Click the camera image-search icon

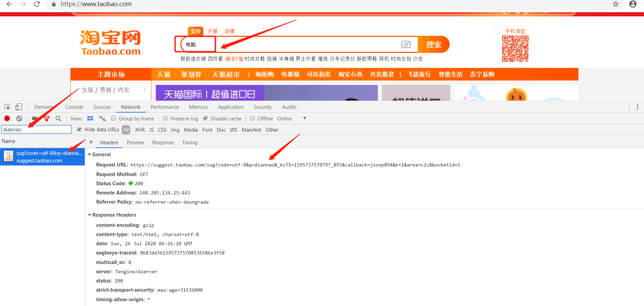[x=406, y=44]
